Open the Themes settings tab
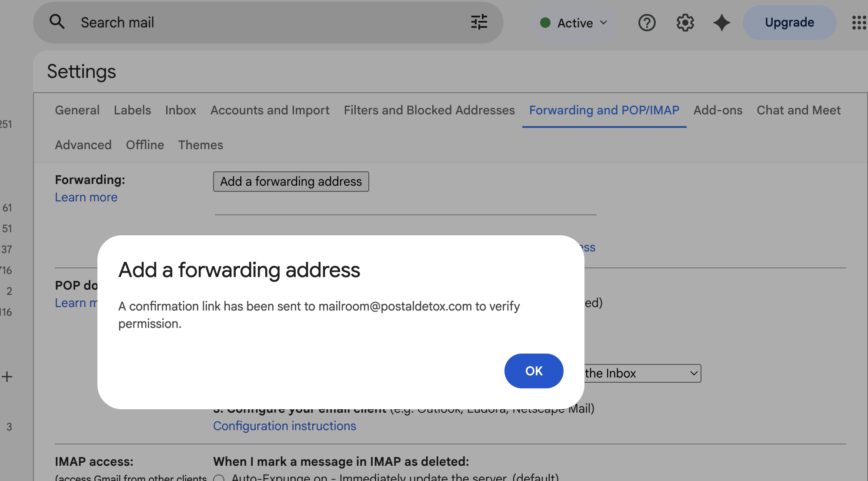The width and height of the screenshot is (868, 481). click(x=200, y=145)
